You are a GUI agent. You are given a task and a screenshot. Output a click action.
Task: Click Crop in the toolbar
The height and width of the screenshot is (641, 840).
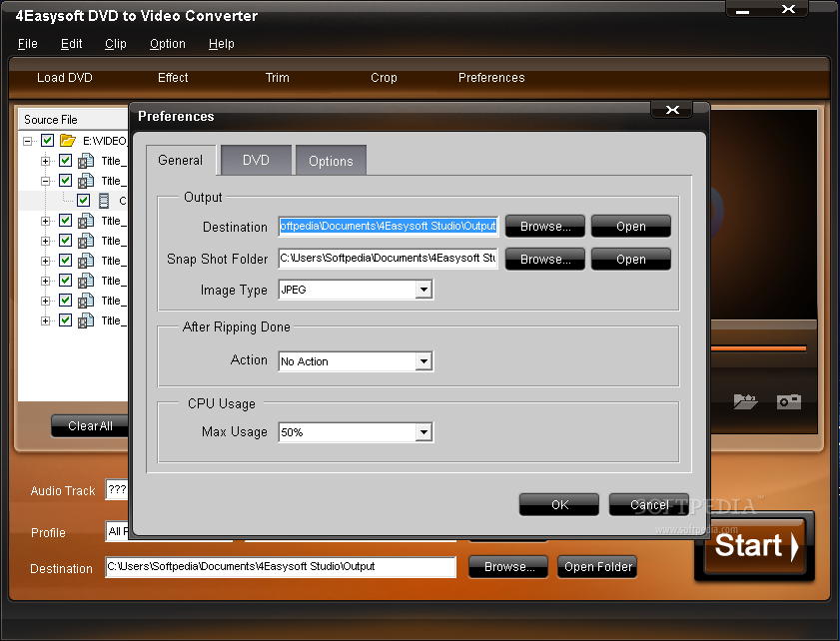point(384,78)
